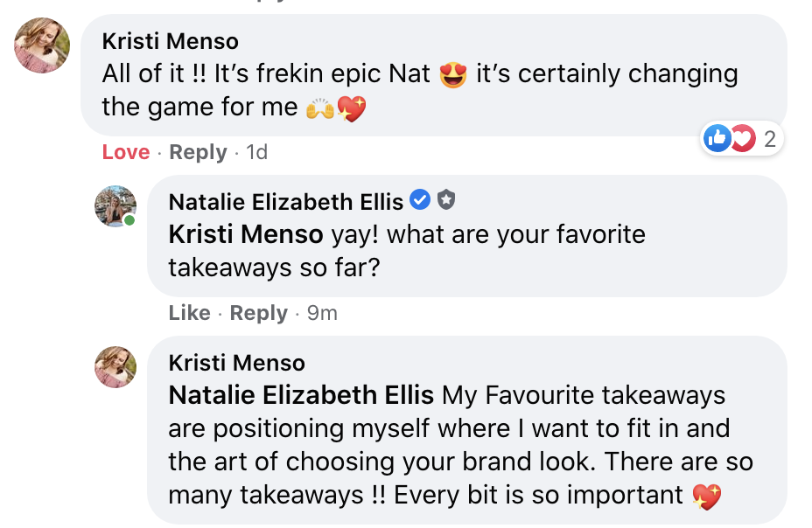Open the 9m timestamp on Natalie's reply

tap(322, 313)
